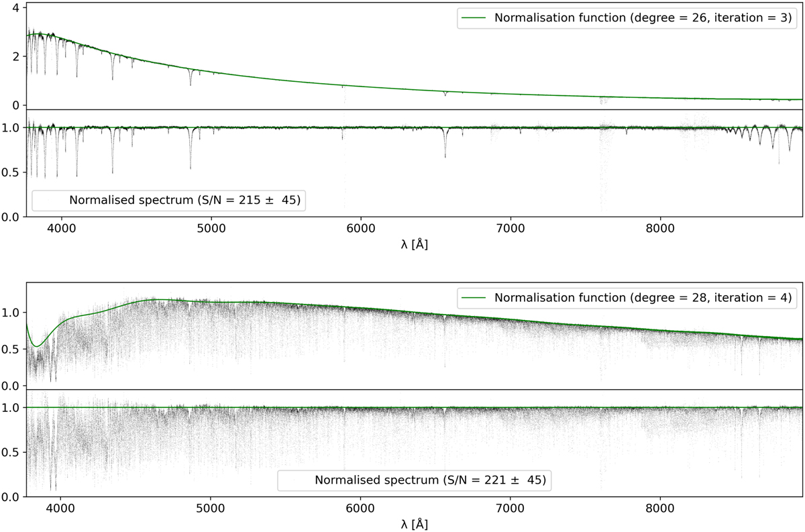Click green line sample in degree 28 legend
This screenshot has width=805, height=532.
[x=474, y=297]
